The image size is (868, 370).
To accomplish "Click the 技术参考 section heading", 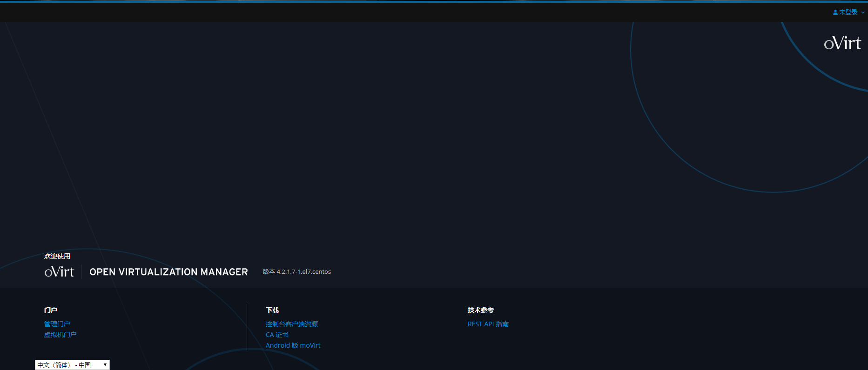I will 481,310.
